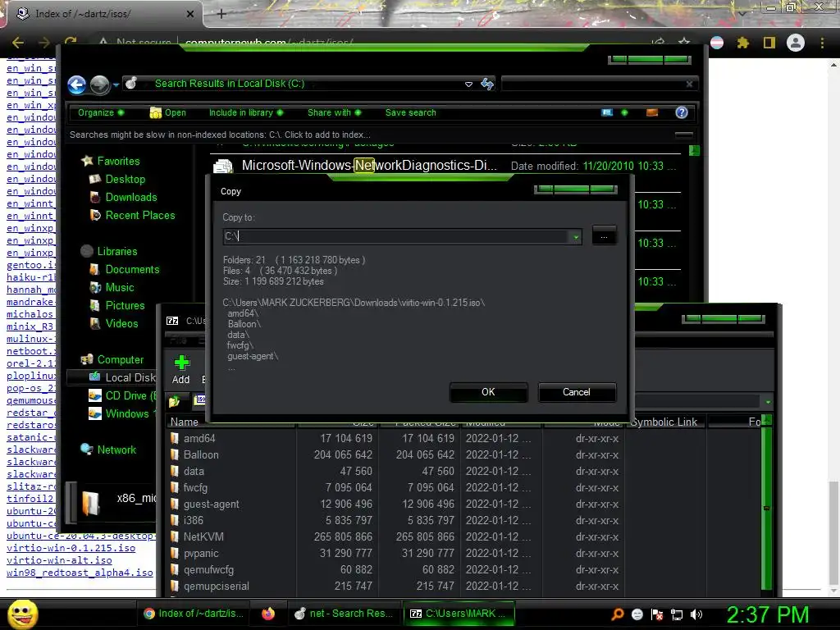This screenshot has height=630, width=840.
Task: Open the 7-Zip path dropdown arrow
Action: click(768, 402)
